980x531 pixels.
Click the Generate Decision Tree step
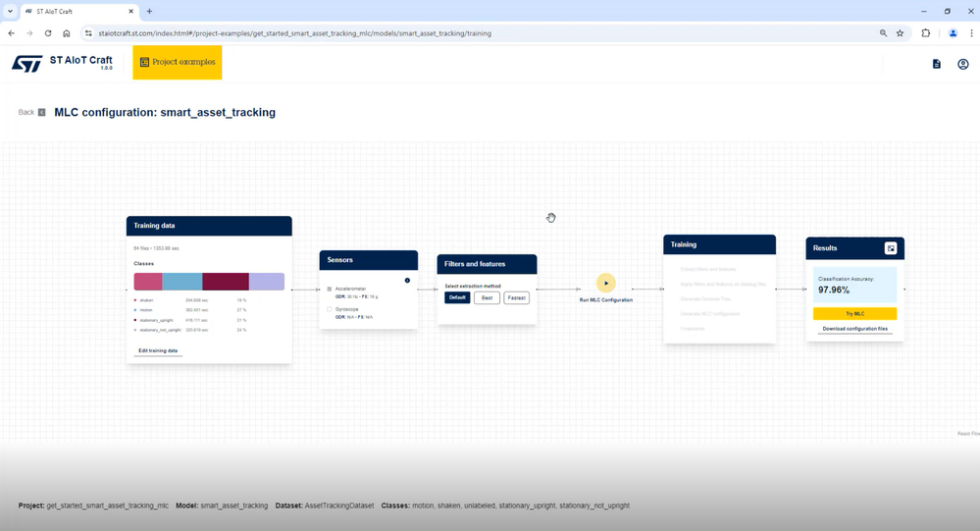coord(705,299)
